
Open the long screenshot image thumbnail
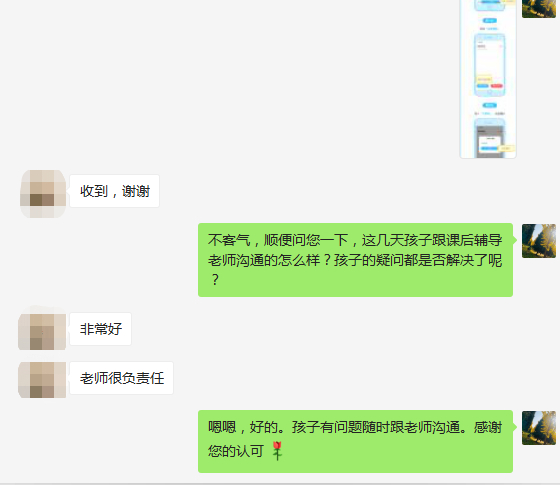pyautogui.click(x=488, y=79)
